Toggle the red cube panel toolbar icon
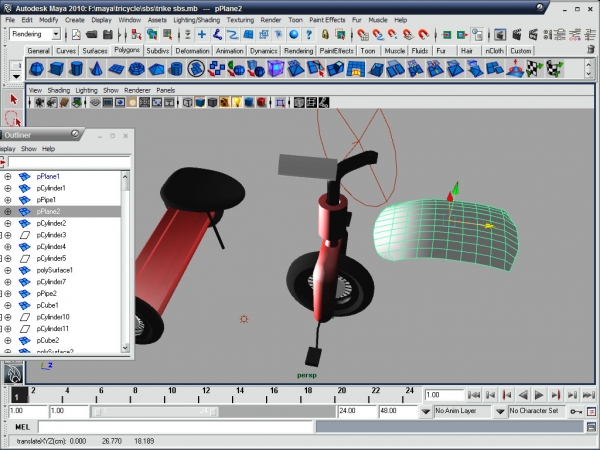Image resolution: width=600 pixels, height=450 pixels. click(x=261, y=102)
